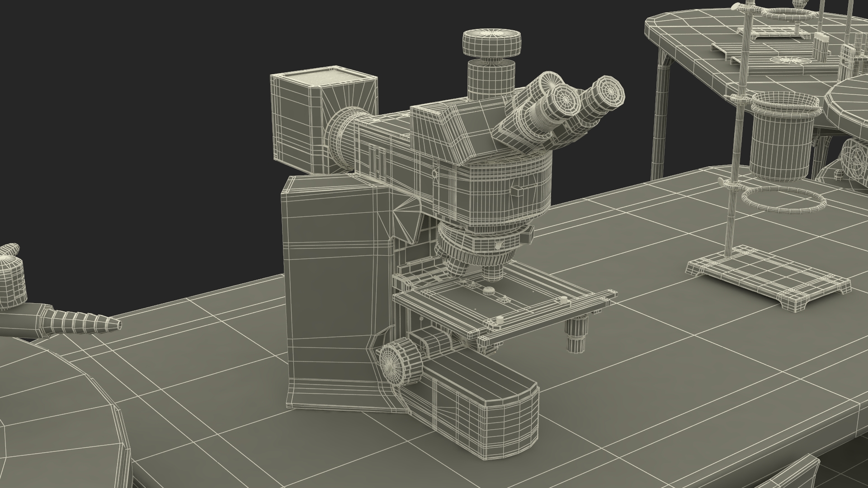Click the objective lens above the stage
This screenshot has width=868, height=488.
(x=492, y=273)
